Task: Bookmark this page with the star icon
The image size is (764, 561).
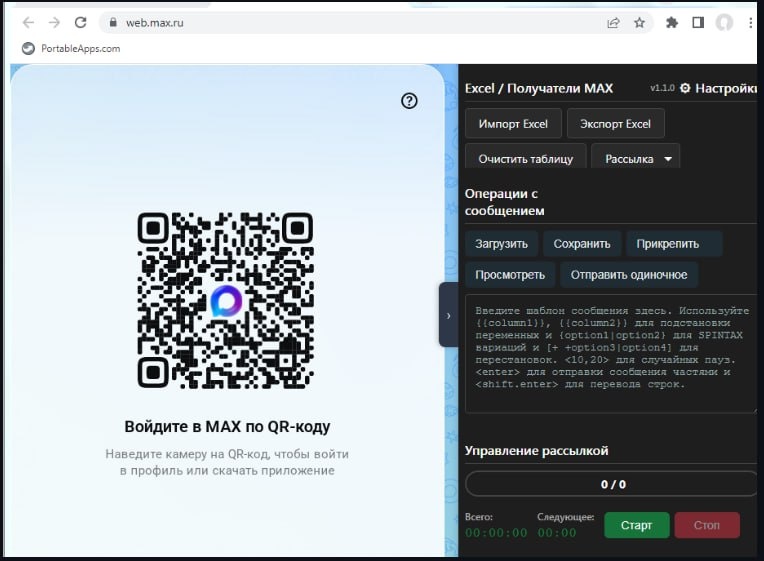Action: pyautogui.click(x=639, y=22)
